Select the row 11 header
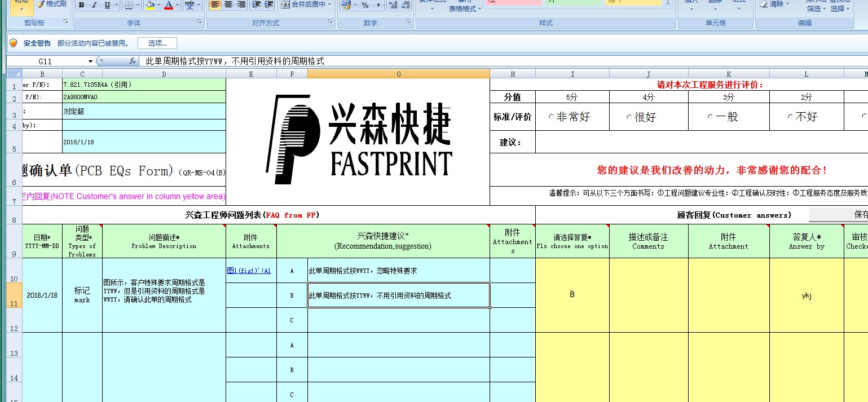 pyautogui.click(x=14, y=295)
